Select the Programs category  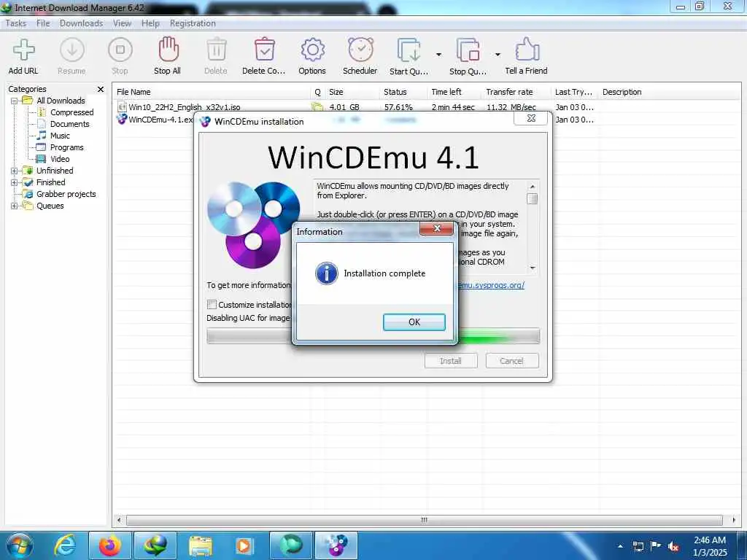66,147
